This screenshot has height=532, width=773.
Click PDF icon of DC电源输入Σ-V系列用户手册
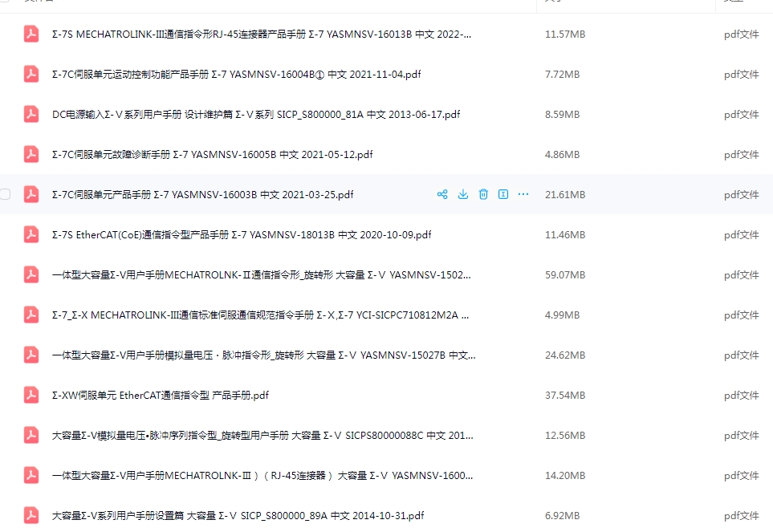31,114
